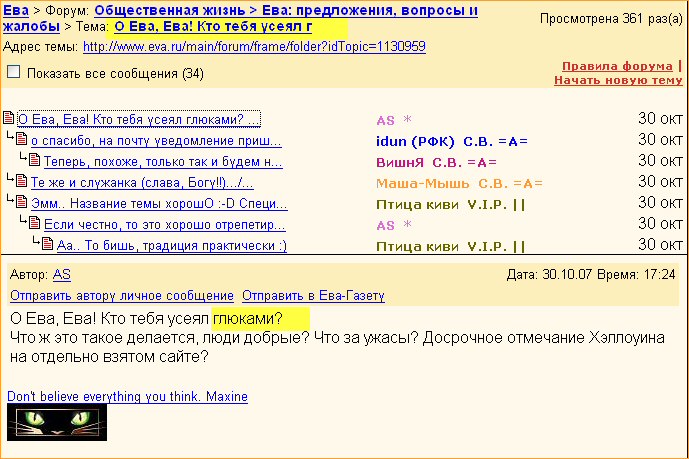Open the topic address URL link
Viewport: 689px width, 459px height.
click(x=254, y=47)
